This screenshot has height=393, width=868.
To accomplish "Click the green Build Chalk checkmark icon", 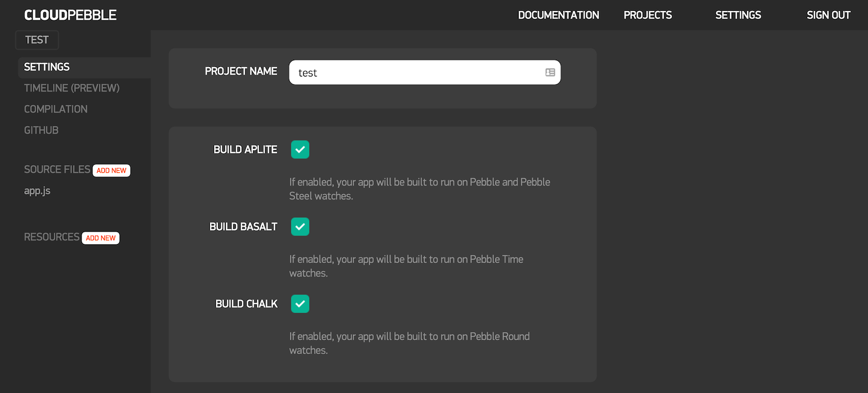I will 300,303.
